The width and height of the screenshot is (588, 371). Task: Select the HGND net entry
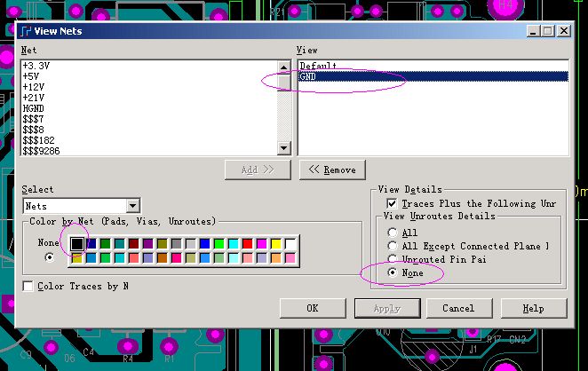coord(34,108)
